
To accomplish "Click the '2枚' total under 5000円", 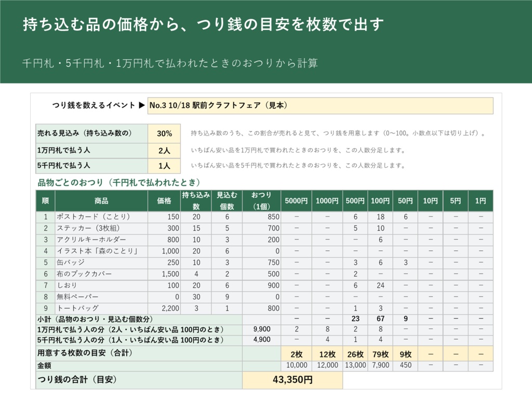I will click(296, 354).
